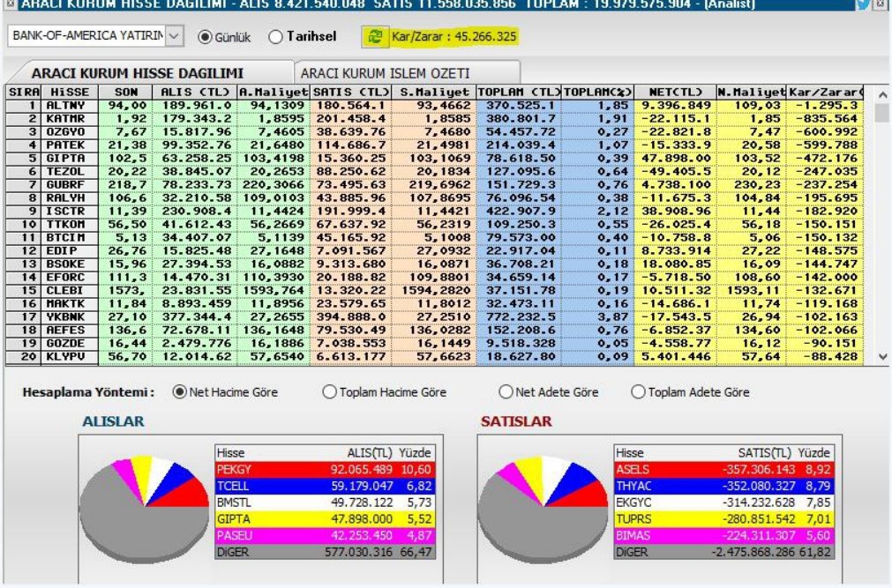The width and height of the screenshot is (892, 588).
Task: Sort table by S.Maliyet column header
Action: tap(434, 93)
